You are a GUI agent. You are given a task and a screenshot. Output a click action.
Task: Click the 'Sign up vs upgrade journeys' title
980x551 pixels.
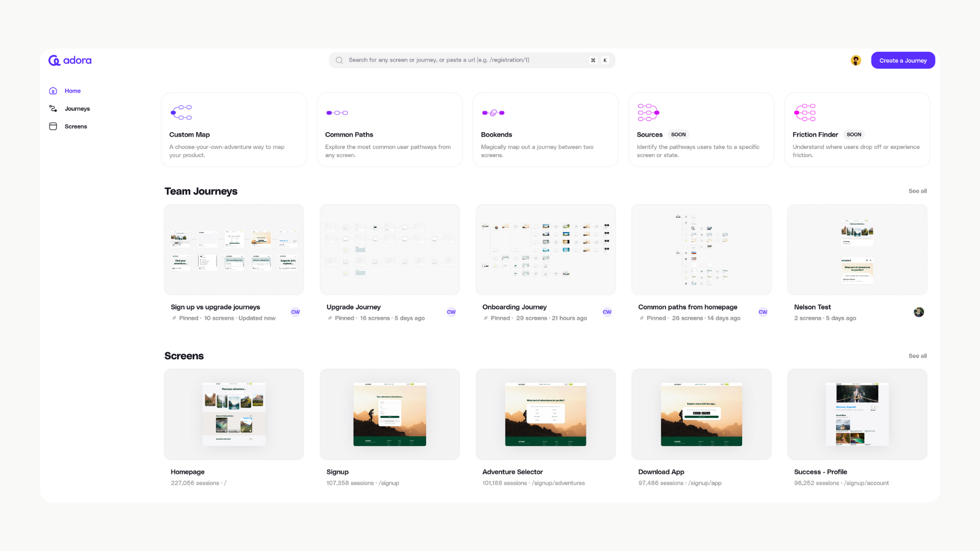215,307
